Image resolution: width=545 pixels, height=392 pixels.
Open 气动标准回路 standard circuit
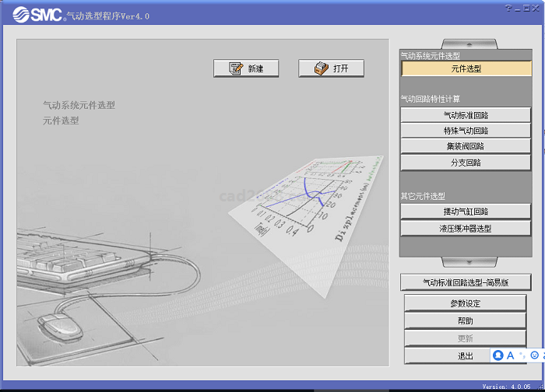(466, 115)
